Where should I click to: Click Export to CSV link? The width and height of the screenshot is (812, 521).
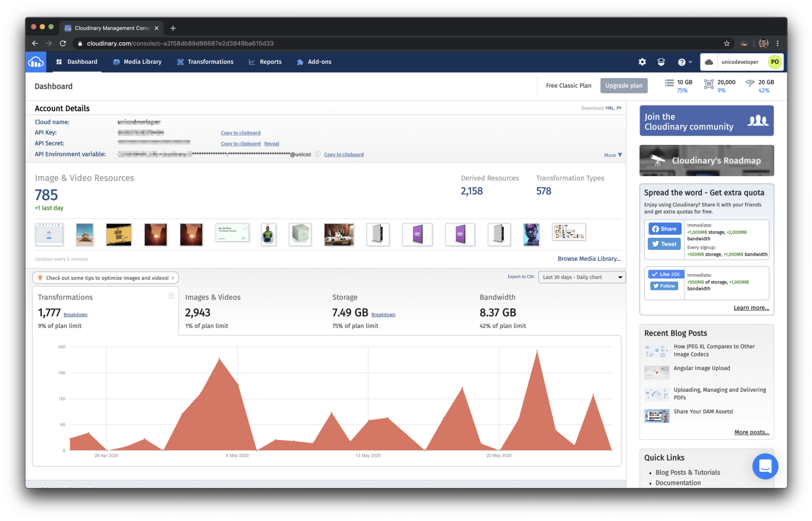point(521,277)
